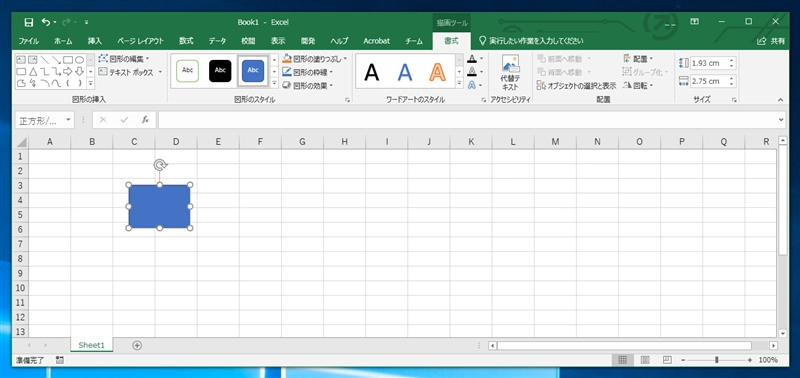Select the Sheet1 tab
Image resolution: width=800 pixels, height=378 pixels.
[92, 345]
